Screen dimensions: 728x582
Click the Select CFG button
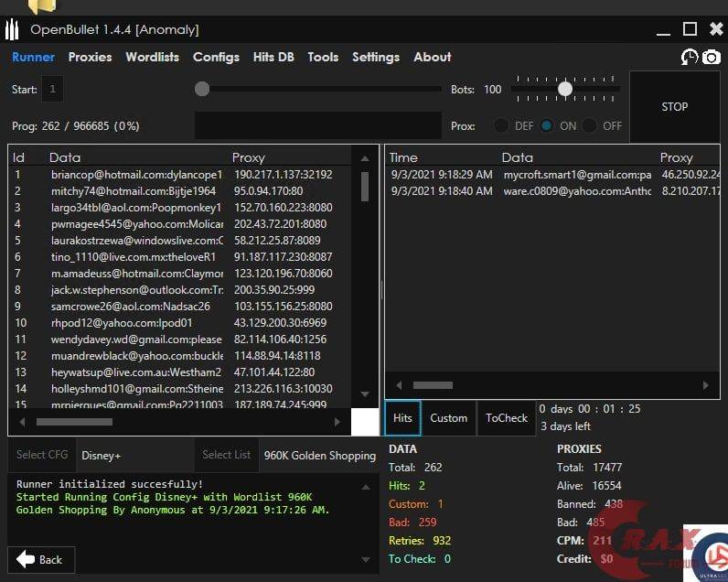click(x=42, y=455)
